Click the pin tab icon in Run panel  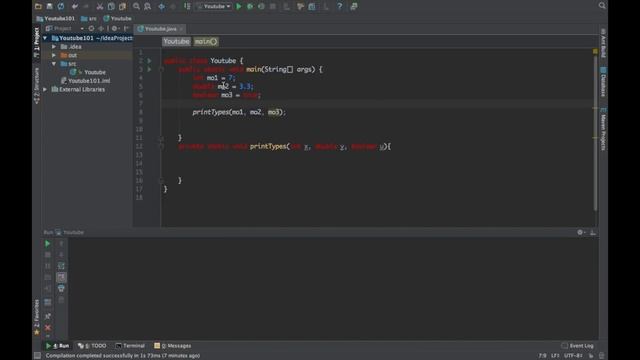pos(48,316)
